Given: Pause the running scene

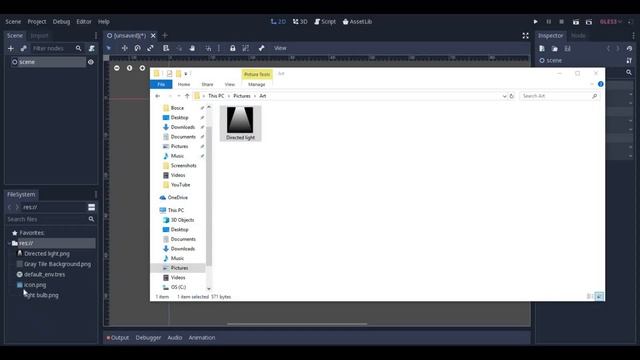Looking at the screenshot, I should [549, 22].
